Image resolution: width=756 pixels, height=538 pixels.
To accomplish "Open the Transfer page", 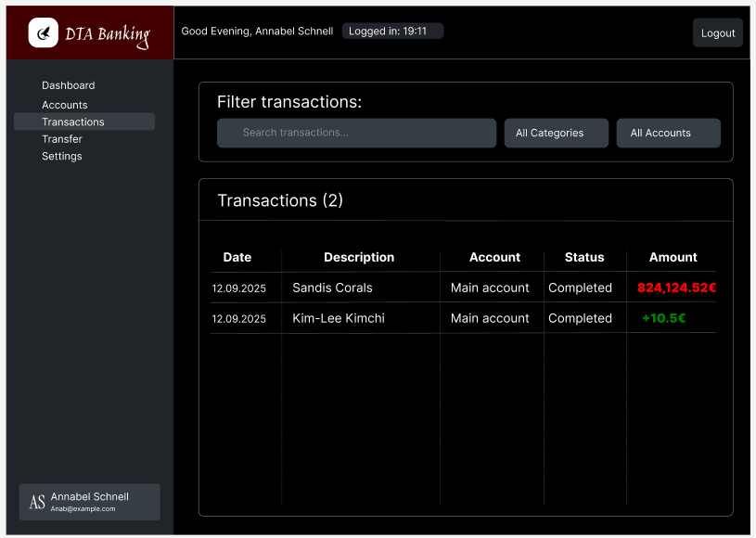I will [62, 139].
